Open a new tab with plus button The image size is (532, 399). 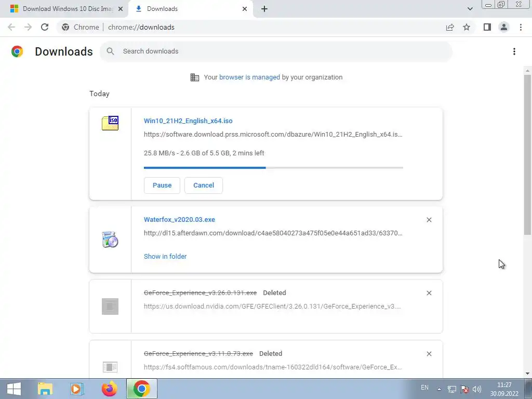click(264, 9)
